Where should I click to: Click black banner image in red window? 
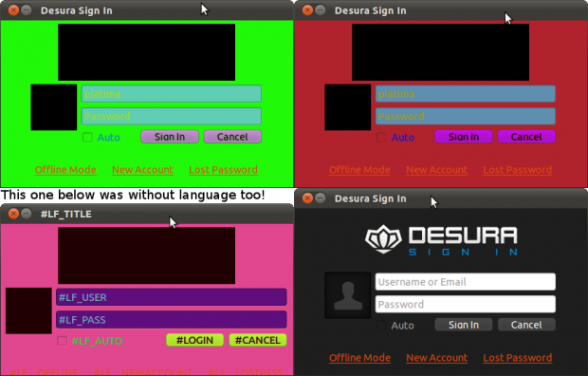440,52
